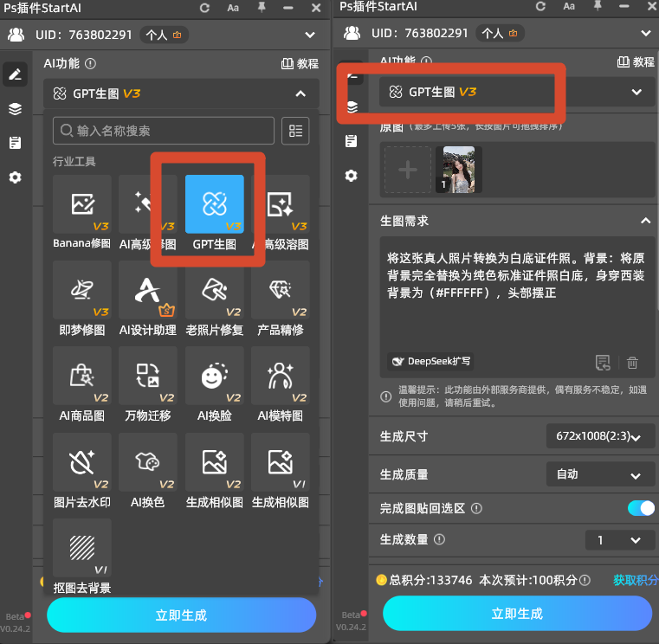Open 教程 link in right panel
This screenshot has width=659, height=644.
coord(636,61)
